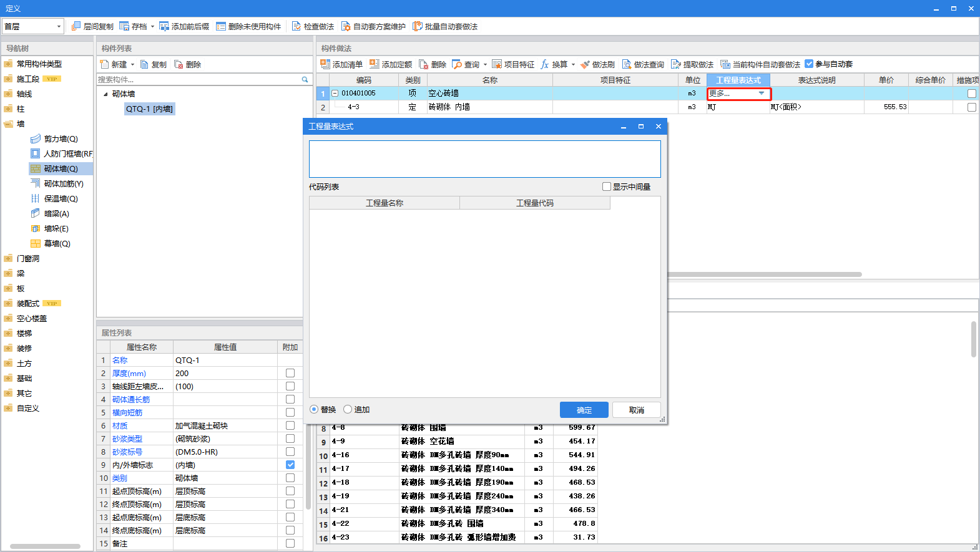Expand 施工段 in navigation tree

pyautogui.click(x=8, y=79)
